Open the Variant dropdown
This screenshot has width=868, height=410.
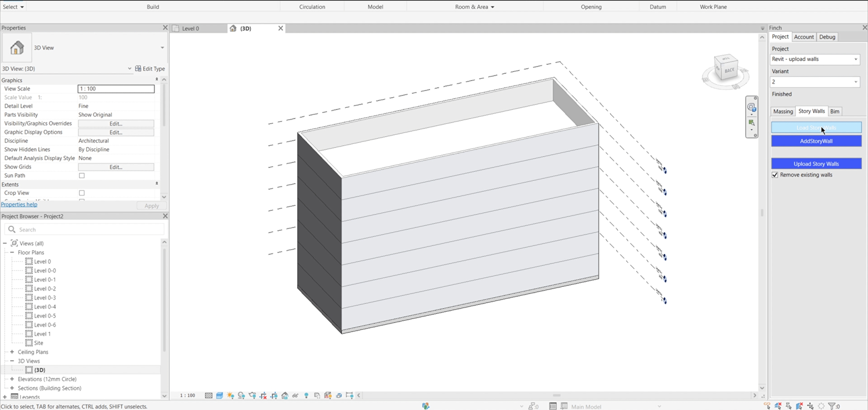(x=815, y=82)
